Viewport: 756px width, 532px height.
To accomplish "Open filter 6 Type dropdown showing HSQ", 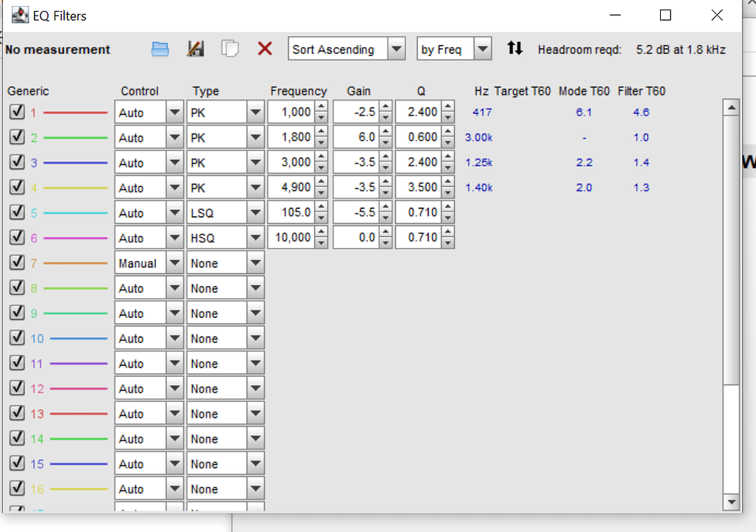I will pyautogui.click(x=256, y=237).
